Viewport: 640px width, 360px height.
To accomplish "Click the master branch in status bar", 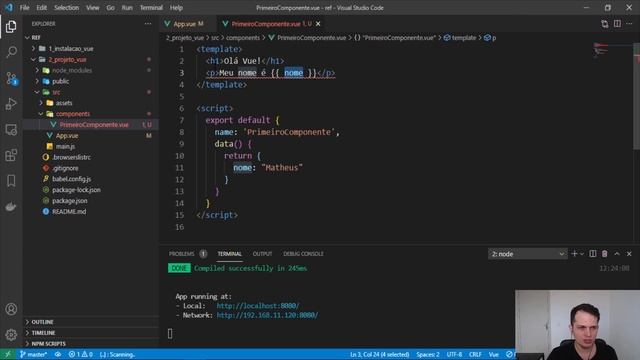I will (x=33, y=354).
